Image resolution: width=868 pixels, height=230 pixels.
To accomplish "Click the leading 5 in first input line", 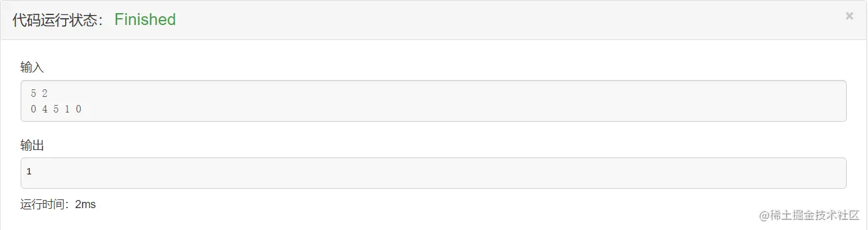I will [33, 94].
